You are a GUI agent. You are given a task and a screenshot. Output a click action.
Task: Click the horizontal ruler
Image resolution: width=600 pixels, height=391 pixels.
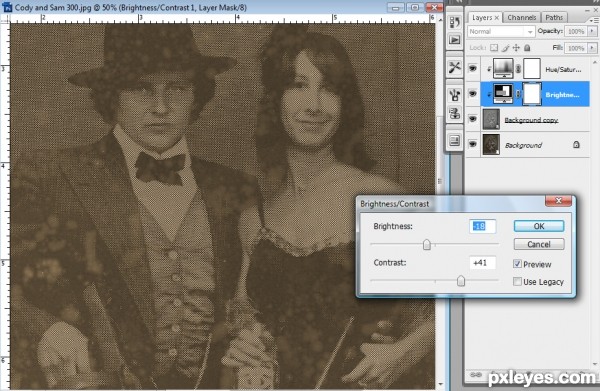click(223, 18)
